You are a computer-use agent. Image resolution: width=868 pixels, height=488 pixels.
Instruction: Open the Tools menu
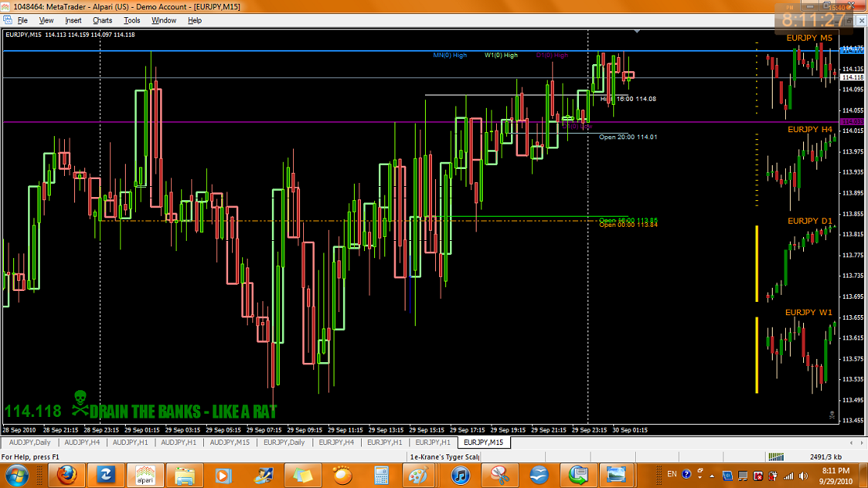(132, 20)
